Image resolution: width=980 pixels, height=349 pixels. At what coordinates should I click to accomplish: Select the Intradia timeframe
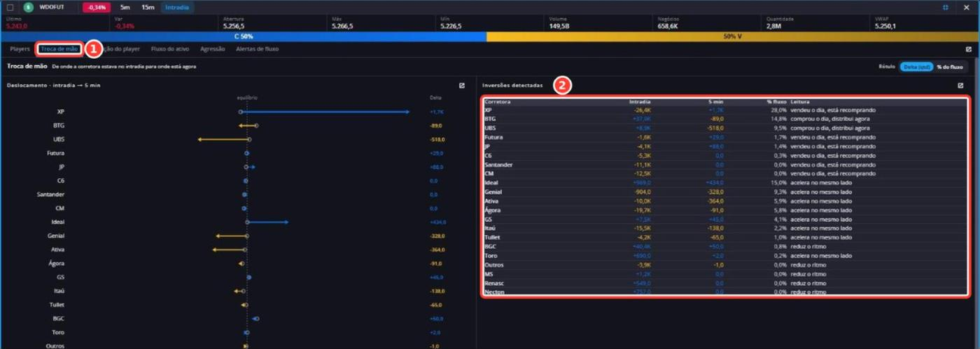coord(178,7)
